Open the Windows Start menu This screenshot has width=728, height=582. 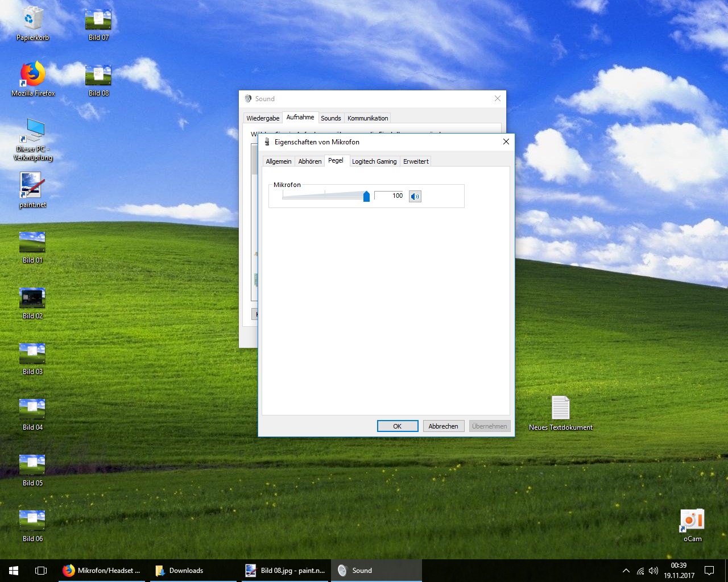pos(14,571)
